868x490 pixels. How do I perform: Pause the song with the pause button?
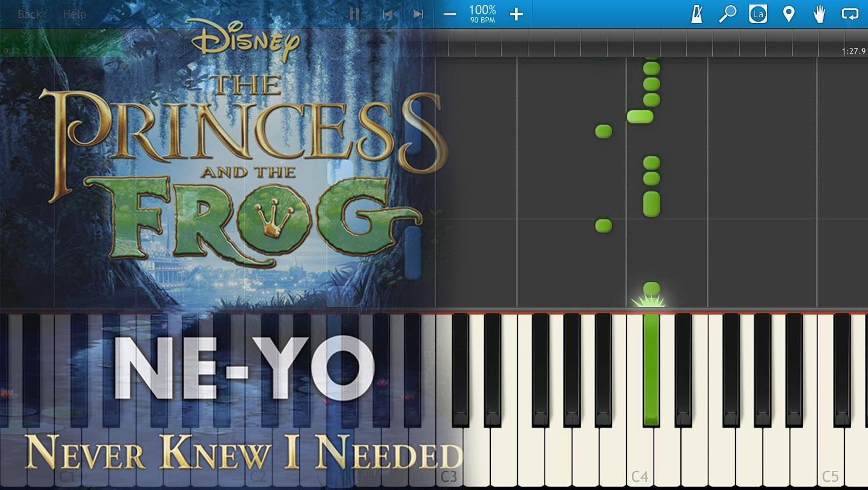click(x=354, y=14)
